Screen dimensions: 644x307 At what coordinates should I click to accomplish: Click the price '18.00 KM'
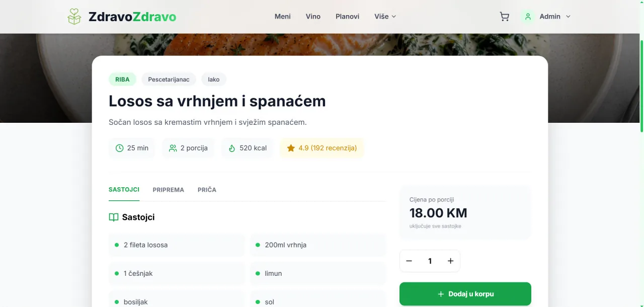438,213
